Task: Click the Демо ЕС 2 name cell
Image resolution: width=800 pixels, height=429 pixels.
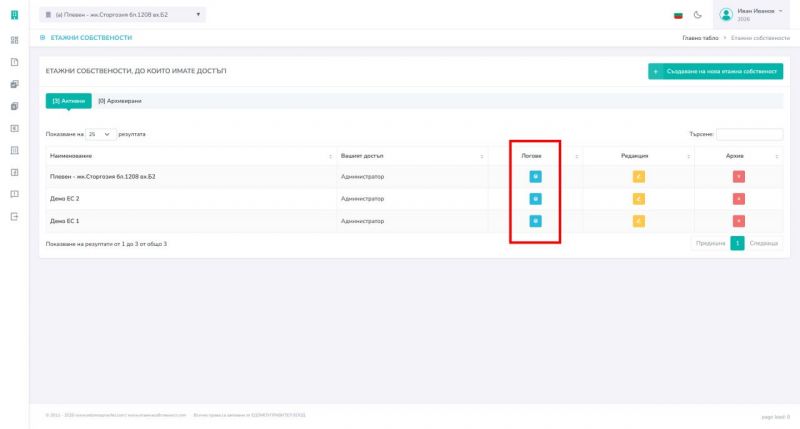Action: [64, 198]
